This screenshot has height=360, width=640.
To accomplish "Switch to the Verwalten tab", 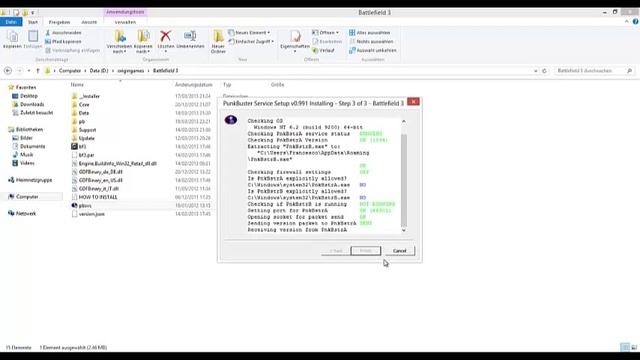I will pyautogui.click(x=125, y=22).
